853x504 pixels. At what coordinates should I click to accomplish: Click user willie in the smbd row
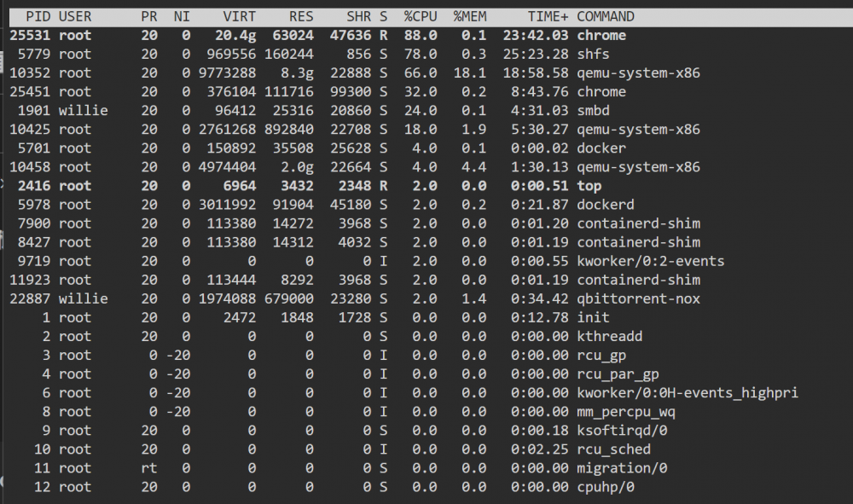(x=84, y=110)
